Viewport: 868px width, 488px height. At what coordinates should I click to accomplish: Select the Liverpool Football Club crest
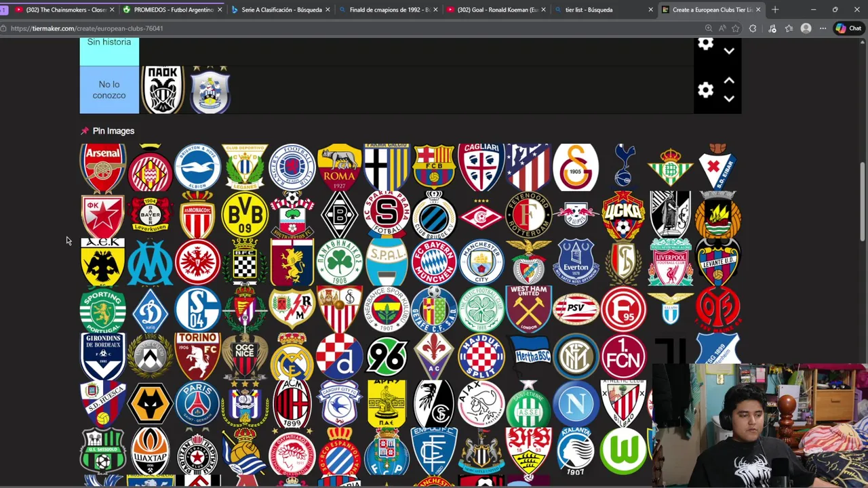[670, 262]
